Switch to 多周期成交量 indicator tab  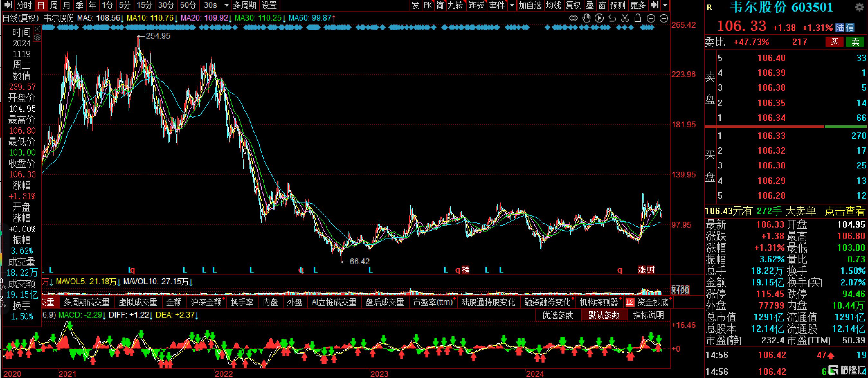[x=86, y=302]
